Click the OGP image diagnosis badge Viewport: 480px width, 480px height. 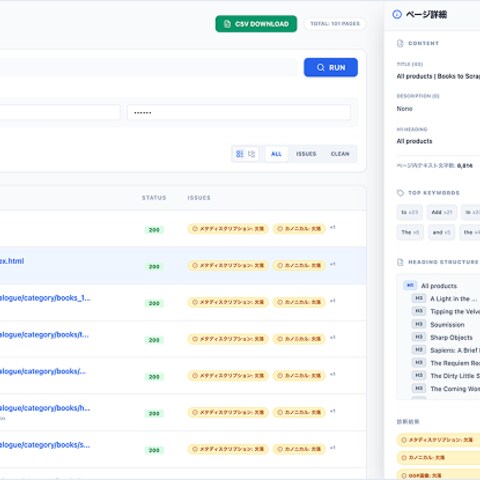click(x=438, y=475)
